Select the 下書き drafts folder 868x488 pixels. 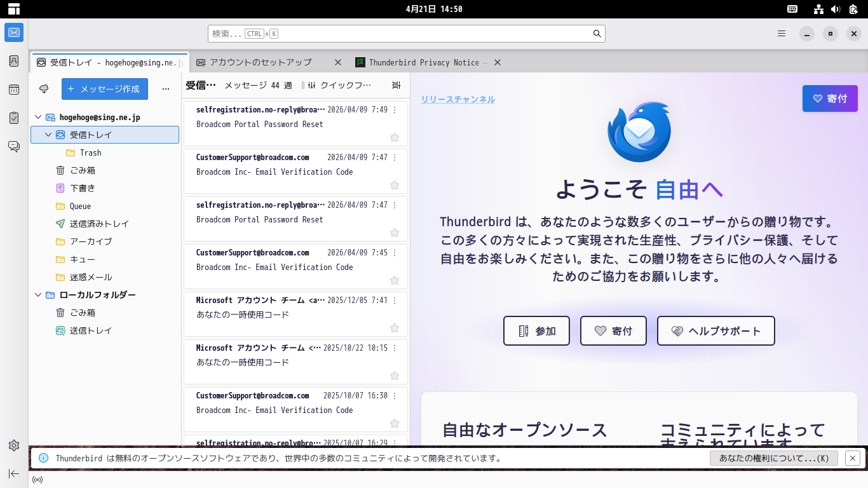pyautogui.click(x=105, y=188)
